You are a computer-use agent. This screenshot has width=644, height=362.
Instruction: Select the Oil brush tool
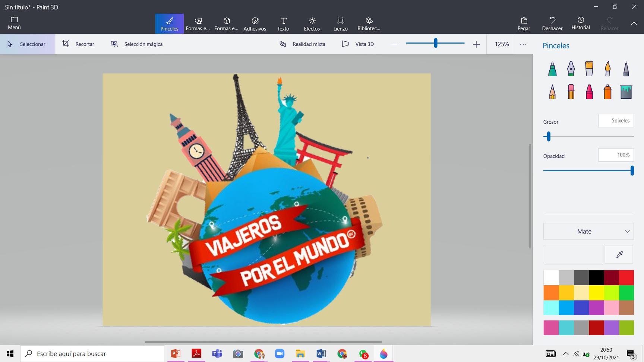(x=589, y=69)
